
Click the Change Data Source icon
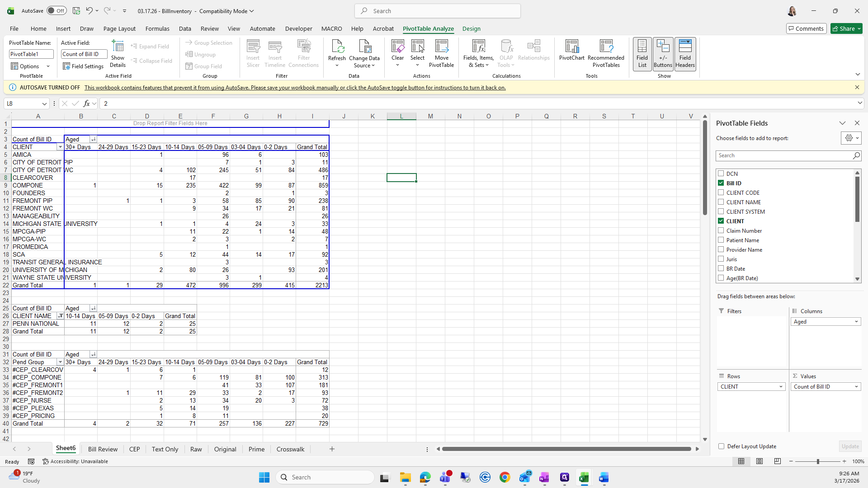[364, 47]
